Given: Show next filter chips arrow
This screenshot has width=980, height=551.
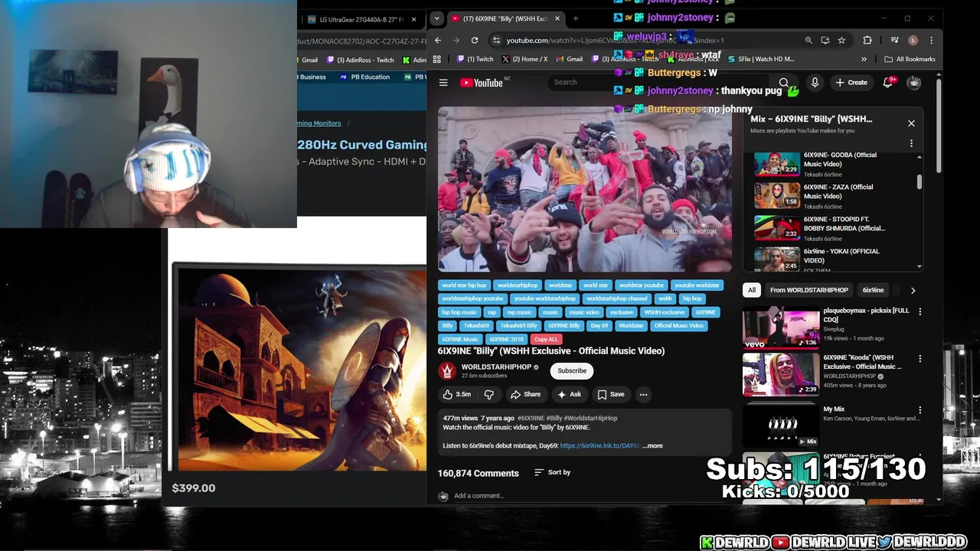Looking at the screenshot, I should pyautogui.click(x=913, y=290).
